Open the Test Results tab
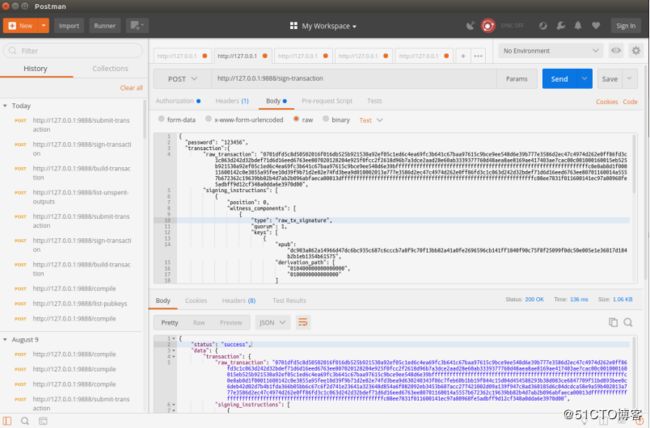 coord(289,300)
